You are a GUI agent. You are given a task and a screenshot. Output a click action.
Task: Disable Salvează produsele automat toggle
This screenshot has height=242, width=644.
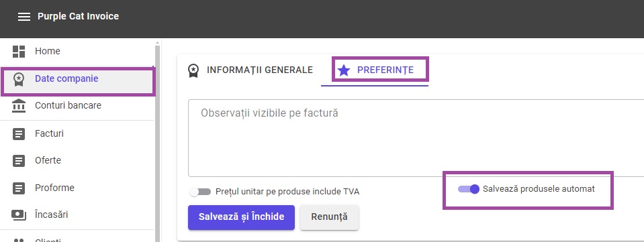469,189
